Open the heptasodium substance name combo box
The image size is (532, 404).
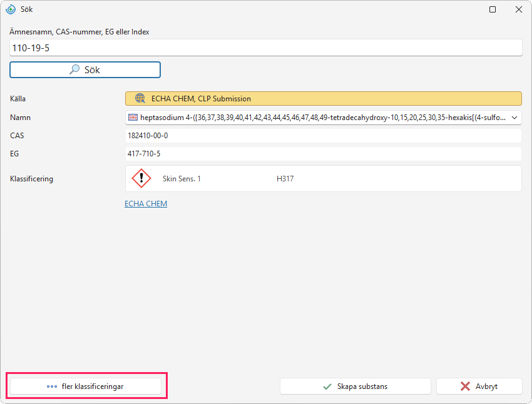click(x=324, y=118)
